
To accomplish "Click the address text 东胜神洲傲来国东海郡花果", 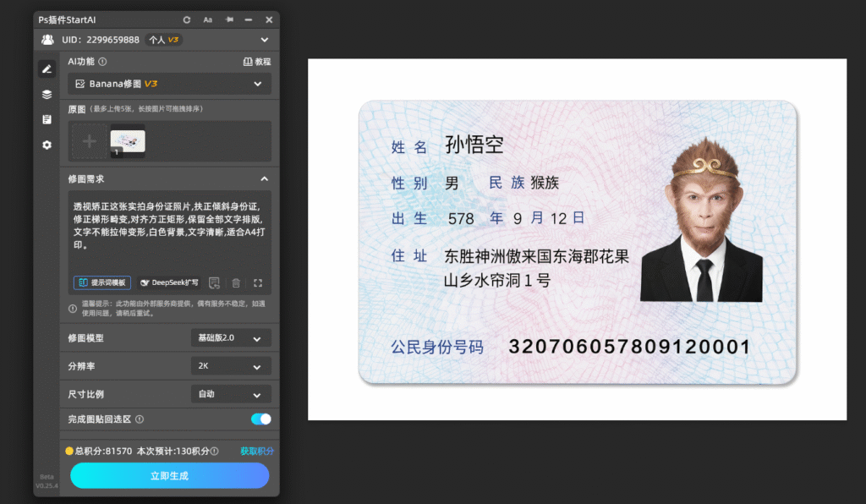I will pos(537,257).
